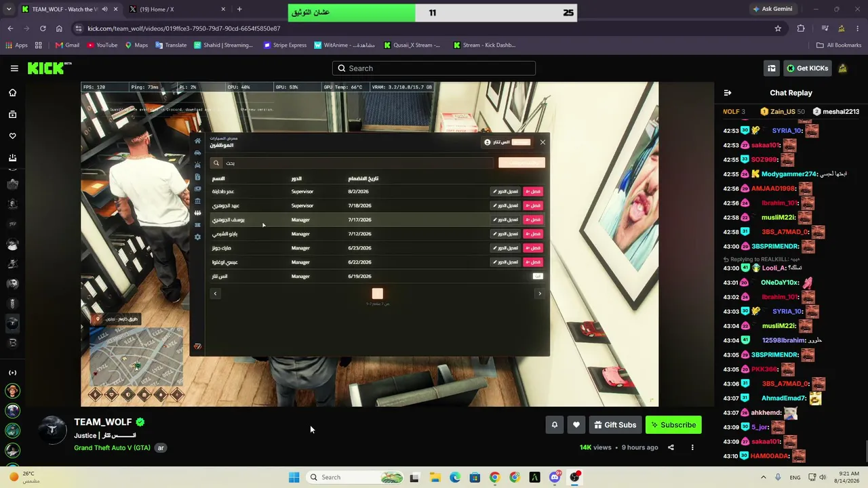
Task: Click the Subscribe button
Action: click(x=673, y=425)
